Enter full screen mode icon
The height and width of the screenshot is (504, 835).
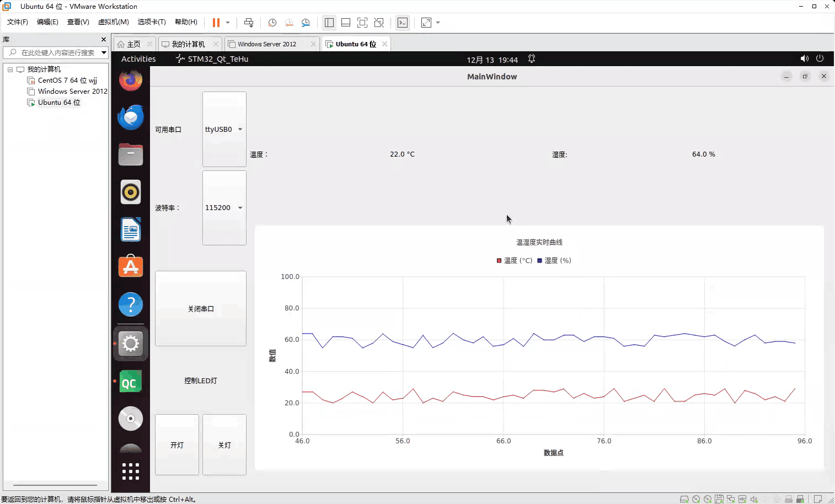[362, 23]
